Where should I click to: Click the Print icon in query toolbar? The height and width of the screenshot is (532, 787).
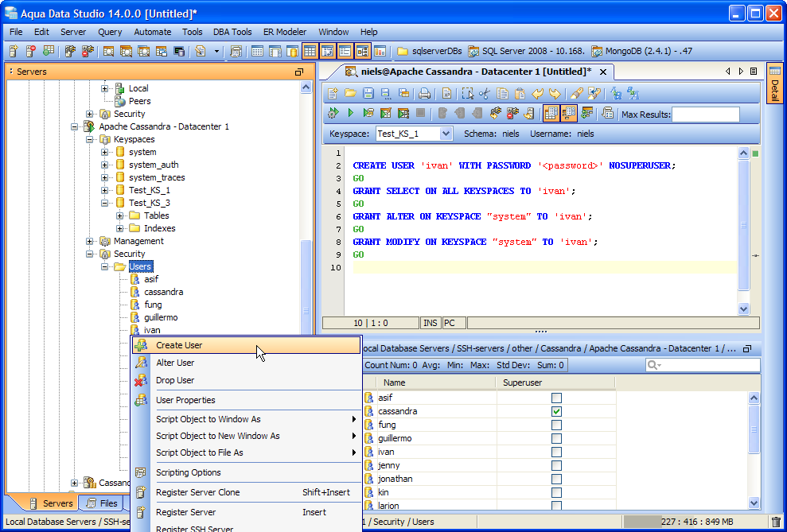point(425,94)
